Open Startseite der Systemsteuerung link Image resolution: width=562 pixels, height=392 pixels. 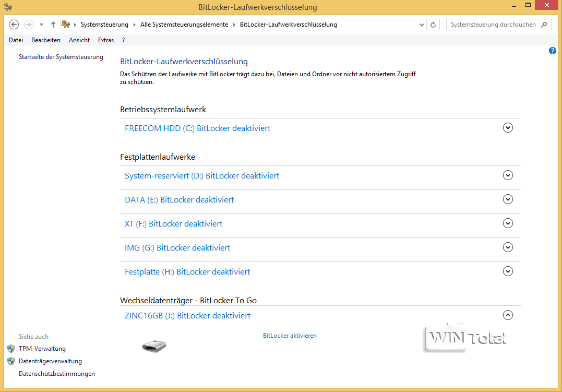pyautogui.click(x=61, y=57)
